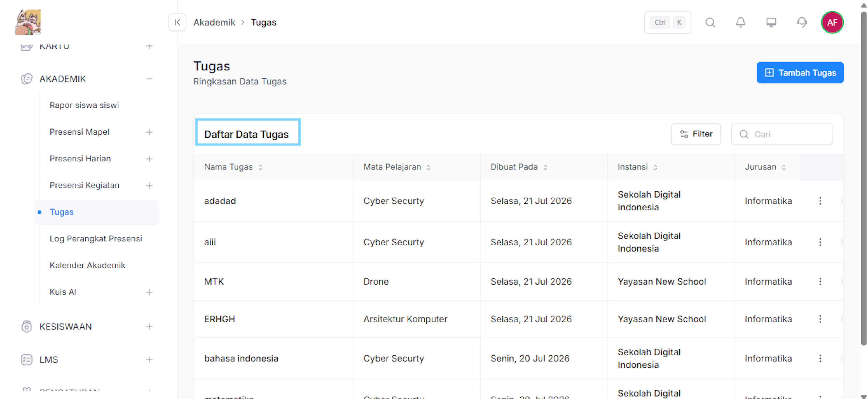Click the app logo image in sidebar
This screenshot has height=399, width=868.
[28, 22]
